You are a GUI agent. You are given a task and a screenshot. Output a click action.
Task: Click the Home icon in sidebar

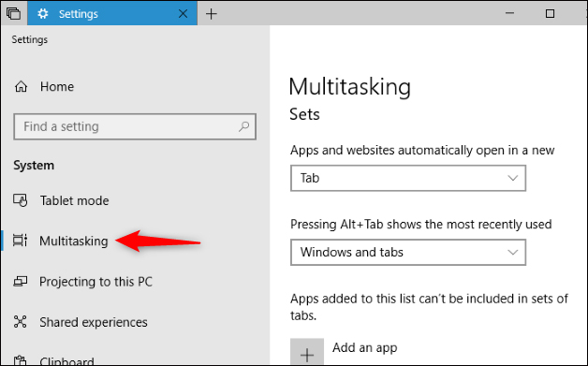coord(21,87)
